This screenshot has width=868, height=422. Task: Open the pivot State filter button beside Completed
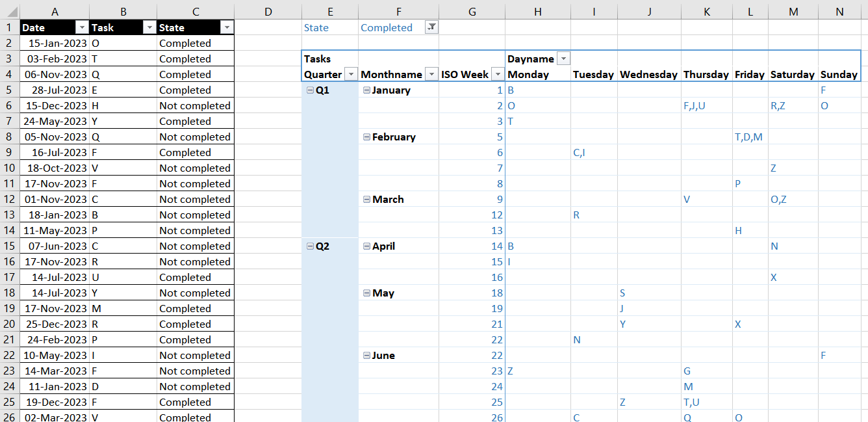(431, 27)
